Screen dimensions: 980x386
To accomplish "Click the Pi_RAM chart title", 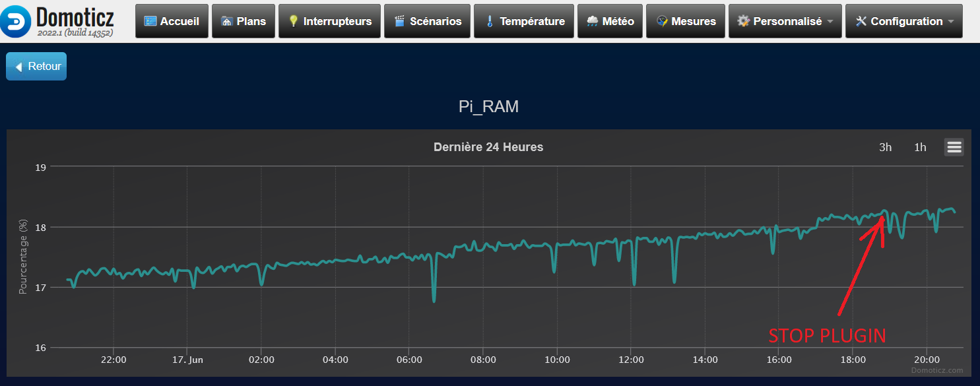I will pyautogui.click(x=488, y=107).
